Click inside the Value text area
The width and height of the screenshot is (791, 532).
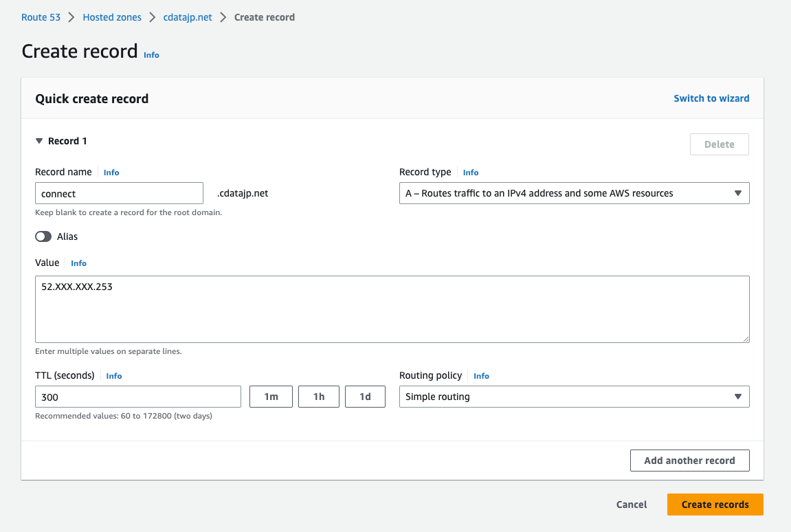392,309
